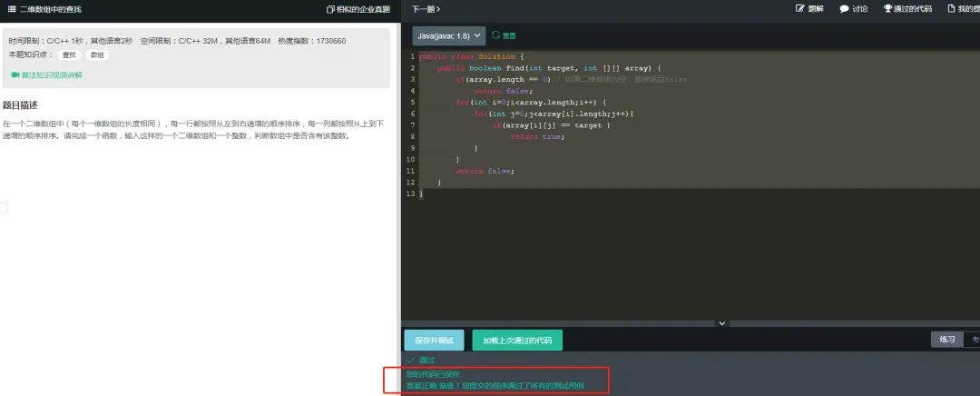980x396 pixels.
Task: Click the green refresh icon beside 重置
Action: tap(495, 35)
